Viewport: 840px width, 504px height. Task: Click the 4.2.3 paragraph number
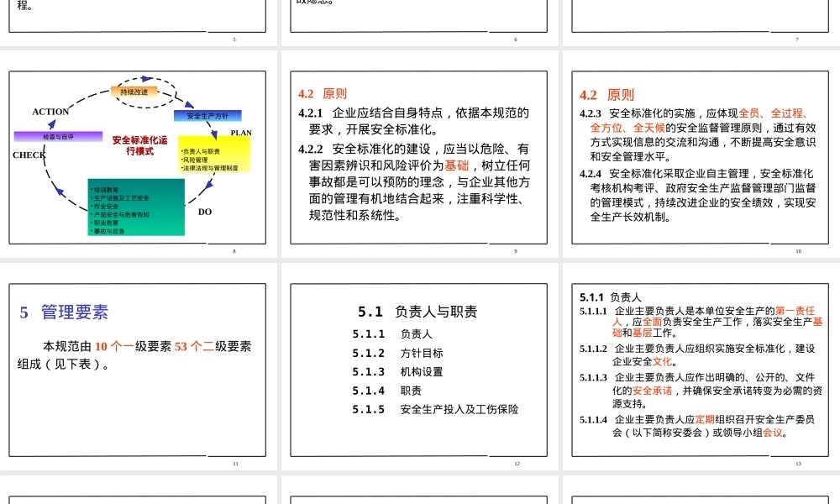coord(591,113)
